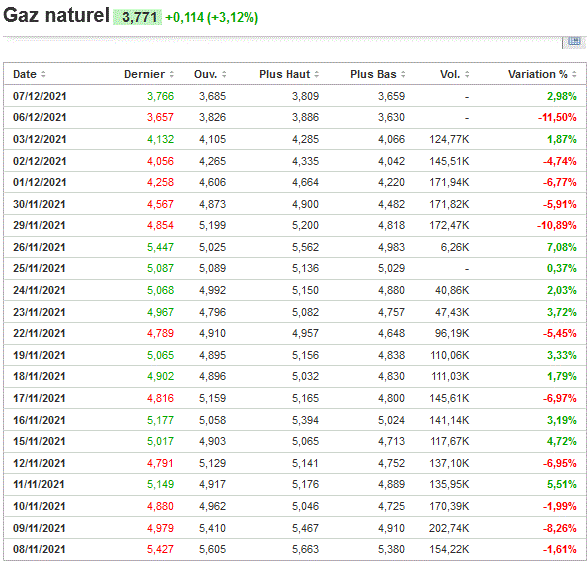Sort by Date column arrows
The width and height of the screenshot is (587, 561).
point(43,74)
